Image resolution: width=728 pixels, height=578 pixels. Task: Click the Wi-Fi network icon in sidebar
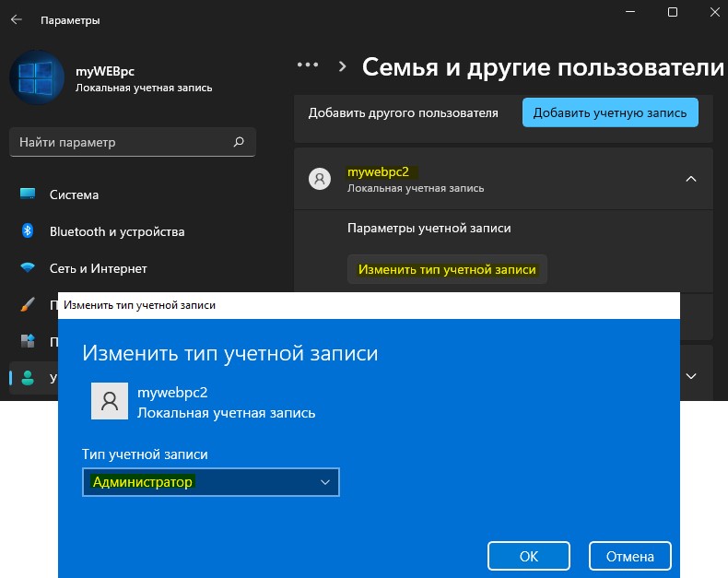coord(28,267)
